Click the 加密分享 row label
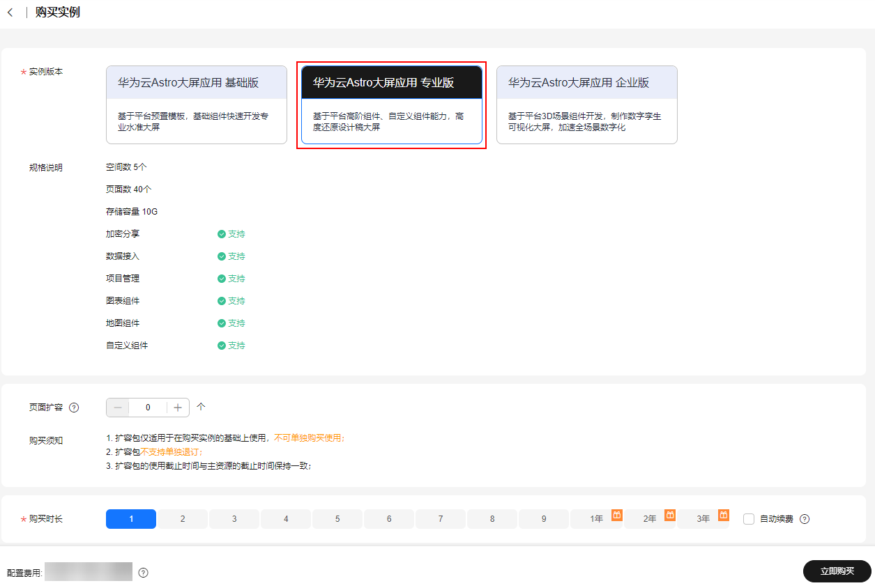This screenshot has height=588, width=875. click(123, 234)
